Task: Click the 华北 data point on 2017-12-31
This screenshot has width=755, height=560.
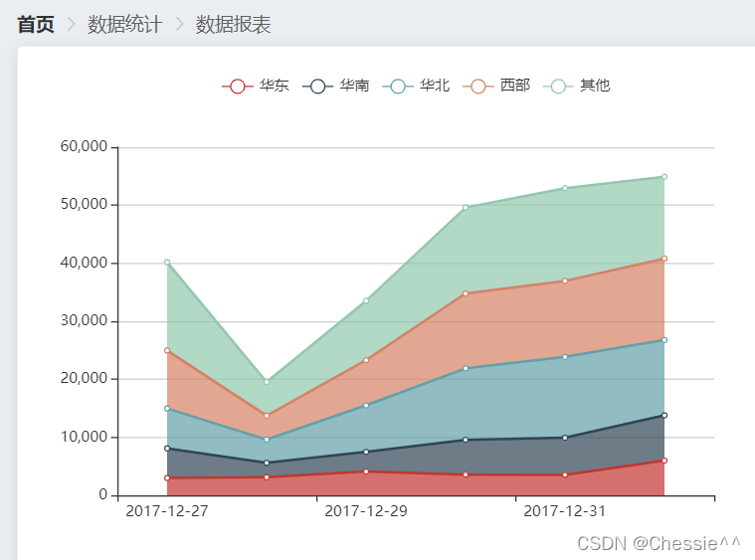Action: 565,357
